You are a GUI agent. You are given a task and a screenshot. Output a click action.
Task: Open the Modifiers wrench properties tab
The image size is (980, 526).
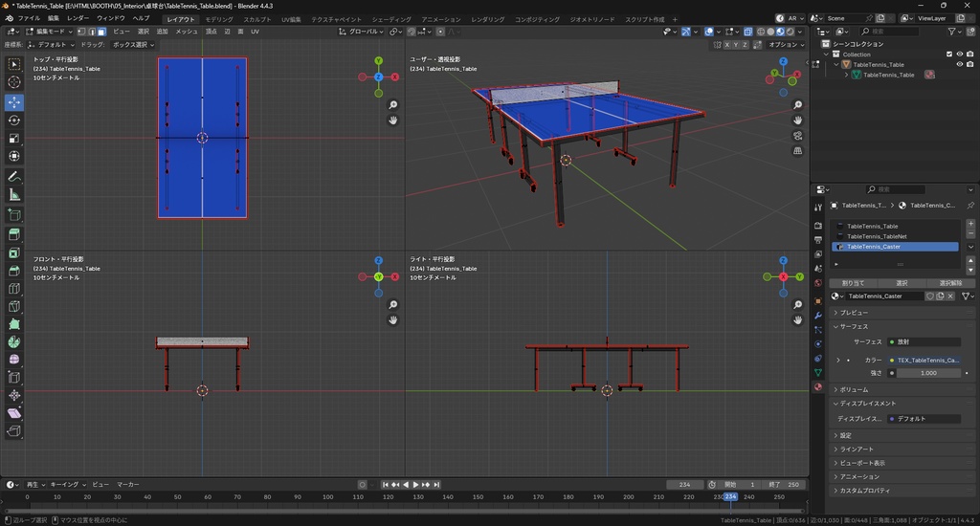click(817, 315)
